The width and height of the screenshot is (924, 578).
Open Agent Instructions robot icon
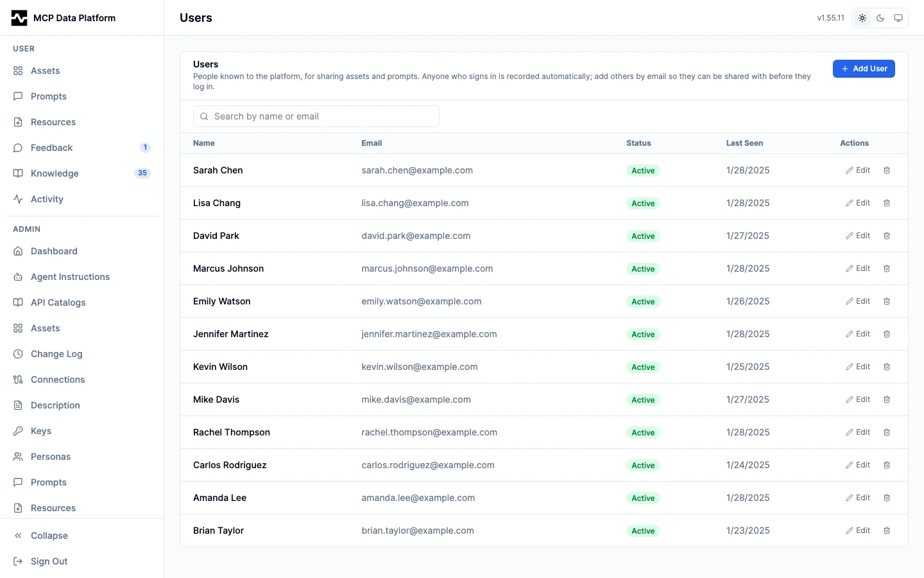[18, 277]
